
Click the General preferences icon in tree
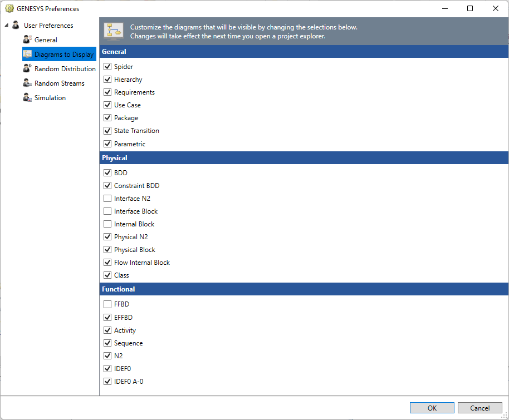click(x=27, y=40)
